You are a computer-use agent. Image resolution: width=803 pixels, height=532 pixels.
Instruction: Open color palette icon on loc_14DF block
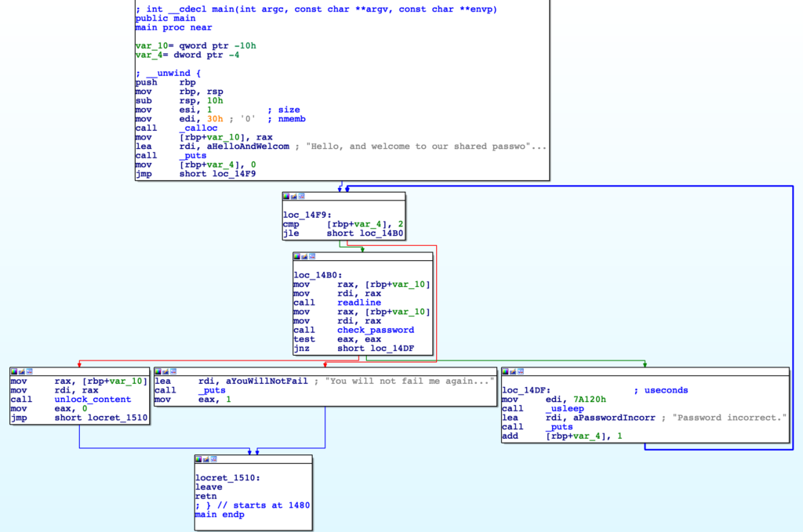[x=506, y=371]
